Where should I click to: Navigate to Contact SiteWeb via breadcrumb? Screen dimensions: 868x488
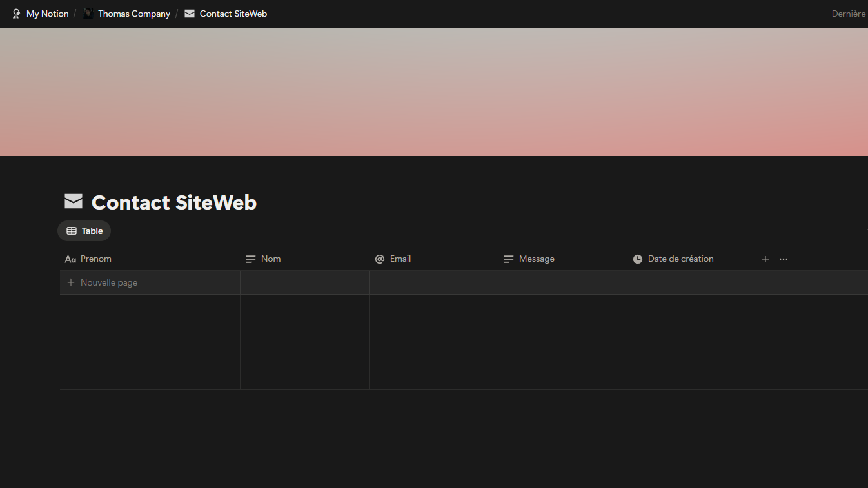pyautogui.click(x=233, y=13)
